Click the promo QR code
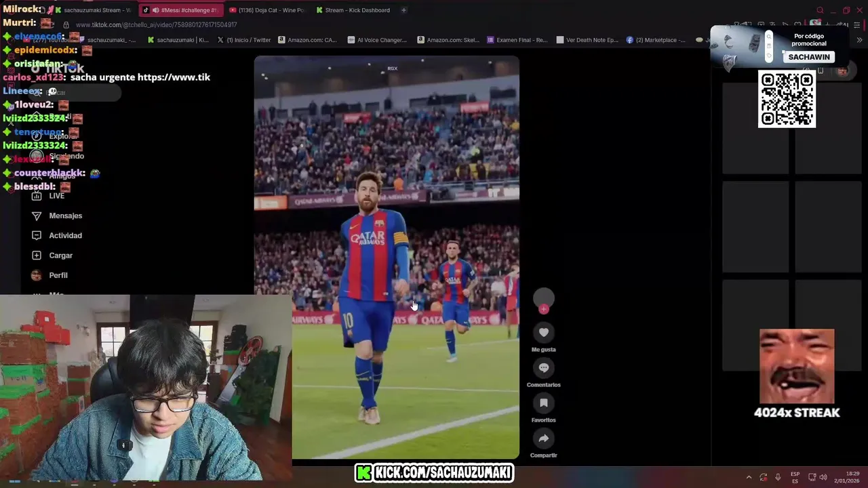The image size is (868, 488). click(x=787, y=99)
